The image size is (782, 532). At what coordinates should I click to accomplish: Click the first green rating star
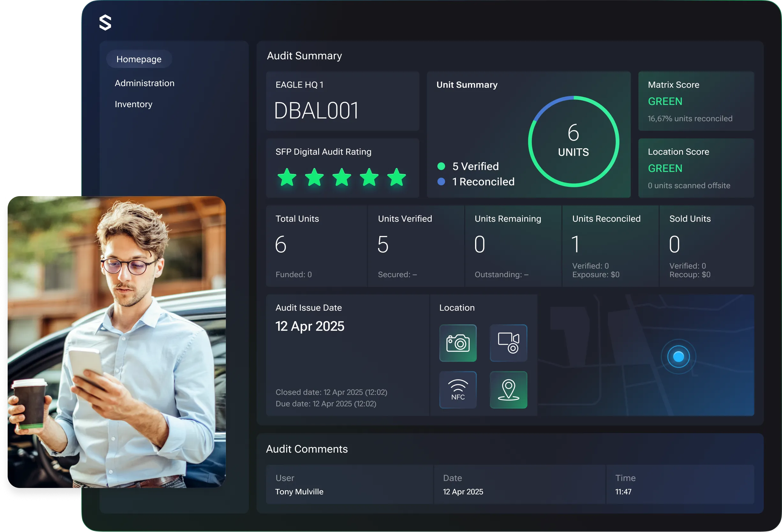287,177
